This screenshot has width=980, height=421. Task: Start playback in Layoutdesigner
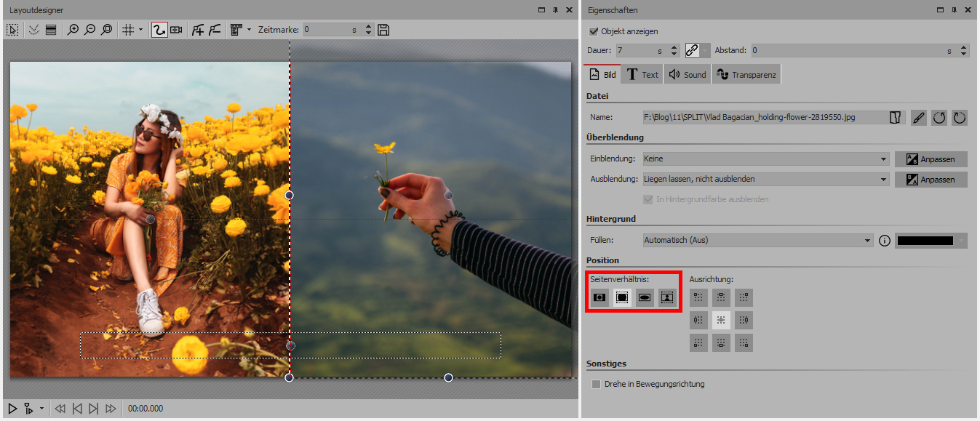pyautogui.click(x=12, y=409)
